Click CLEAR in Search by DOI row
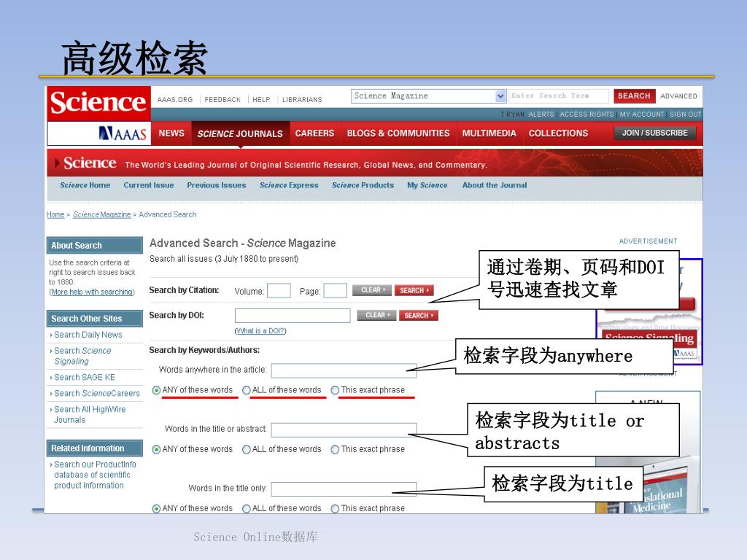The height and width of the screenshot is (560, 747). coord(376,315)
